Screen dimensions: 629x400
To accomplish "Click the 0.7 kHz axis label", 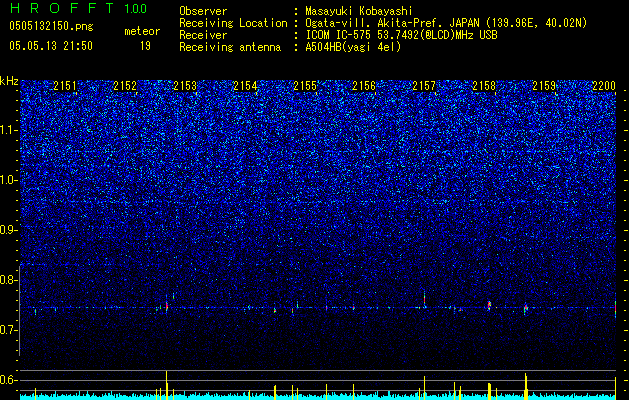I will [x=9, y=330].
